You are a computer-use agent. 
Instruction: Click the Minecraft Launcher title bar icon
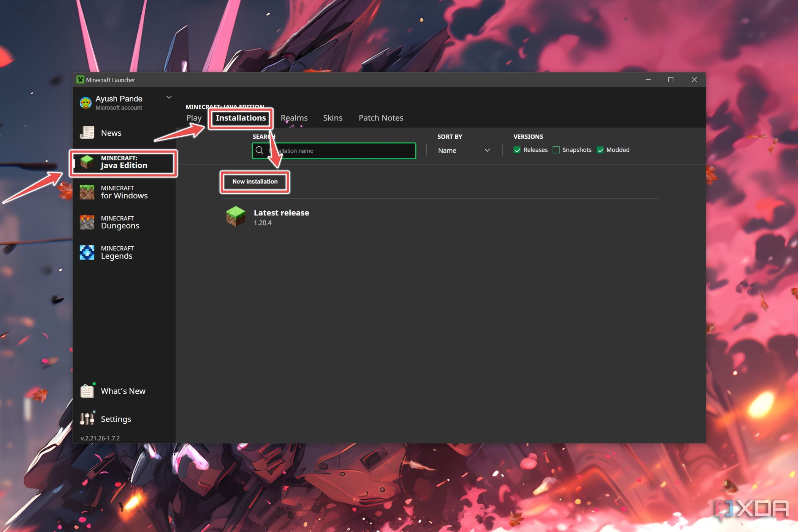[x=80, y=79]
